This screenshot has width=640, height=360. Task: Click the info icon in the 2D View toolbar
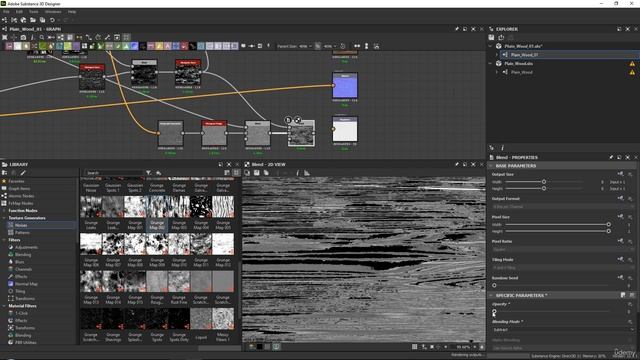pyautogui.click(x=297, y=173)
